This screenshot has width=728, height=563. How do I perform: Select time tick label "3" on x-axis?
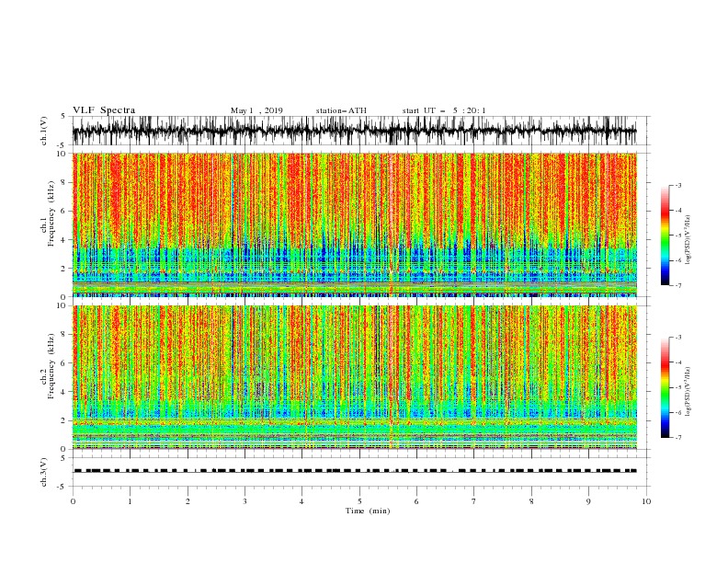[x=245, y=501]
